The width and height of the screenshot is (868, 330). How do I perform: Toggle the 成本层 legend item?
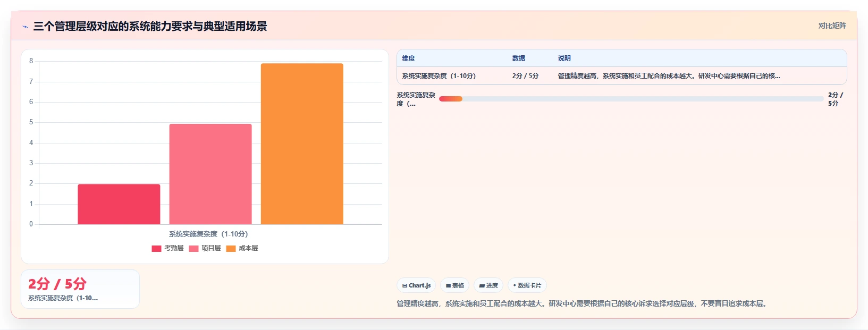point(242,248)
